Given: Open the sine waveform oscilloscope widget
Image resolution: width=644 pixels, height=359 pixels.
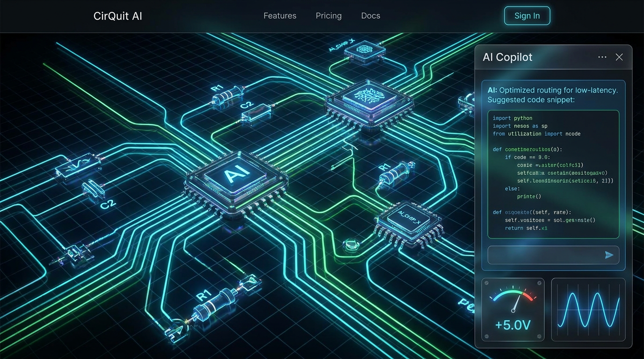Looking at the screenshot, I should [588, 309].
